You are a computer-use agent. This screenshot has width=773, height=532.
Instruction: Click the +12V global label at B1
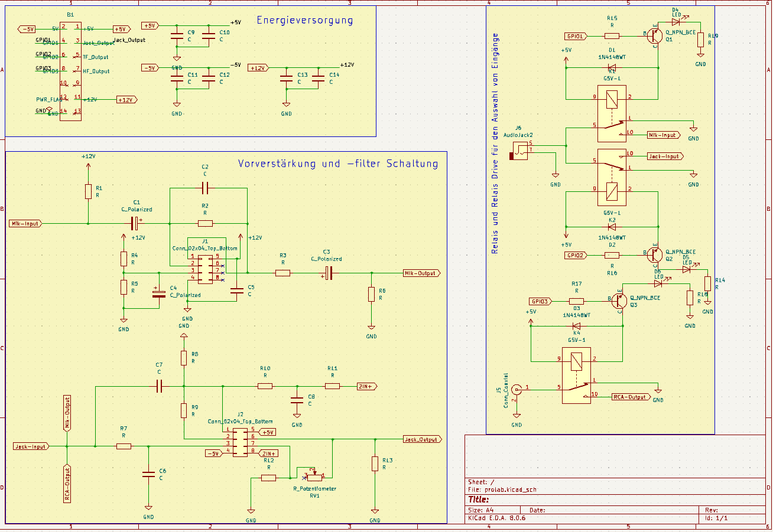[127, 100]
